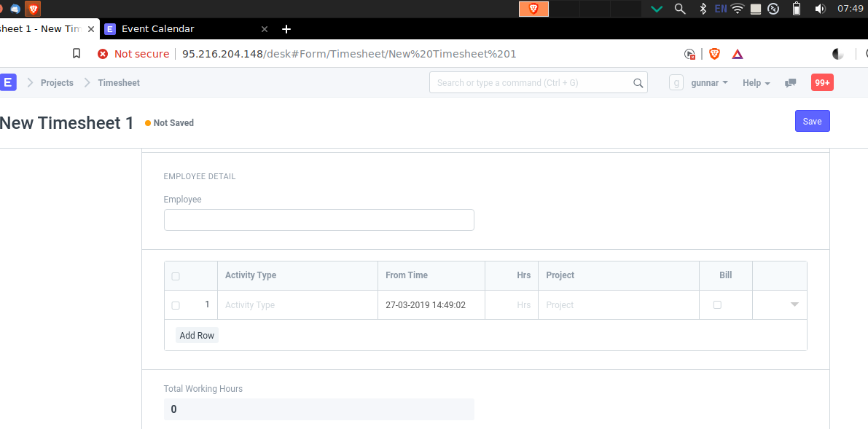Toggle the select-all rows checkbox in table header

(176, 276)
